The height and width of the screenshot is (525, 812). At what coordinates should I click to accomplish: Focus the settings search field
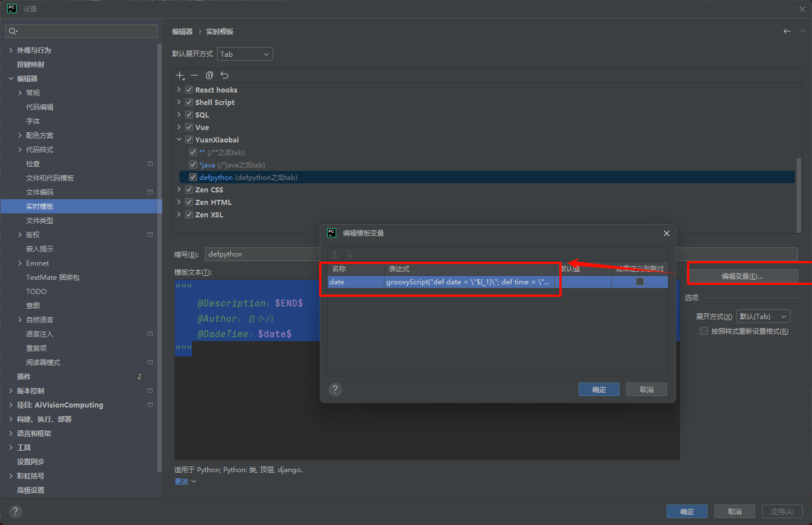pos(82,31)
